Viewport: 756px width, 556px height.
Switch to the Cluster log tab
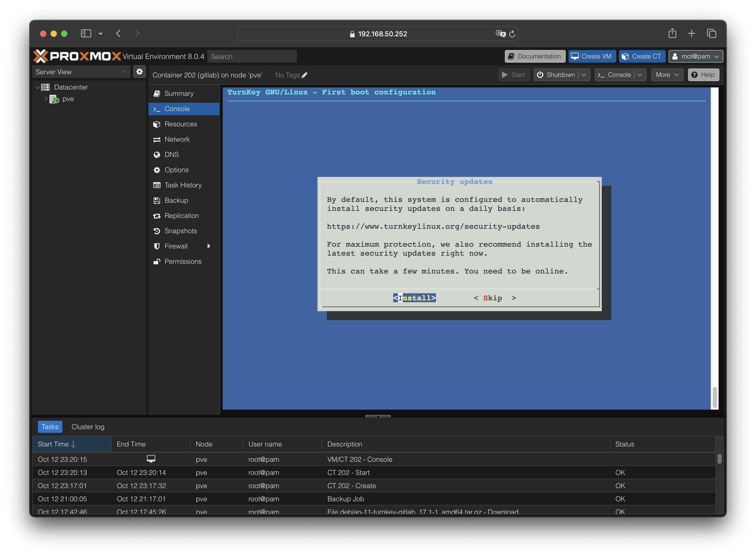[x=88, y=427]
